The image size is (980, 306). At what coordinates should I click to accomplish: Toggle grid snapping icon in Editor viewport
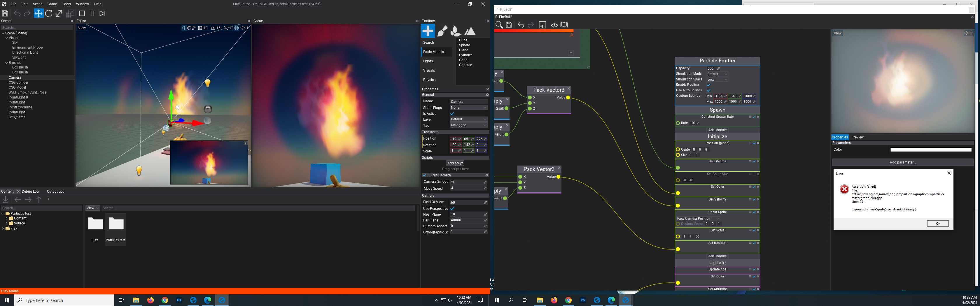point(200,28)
